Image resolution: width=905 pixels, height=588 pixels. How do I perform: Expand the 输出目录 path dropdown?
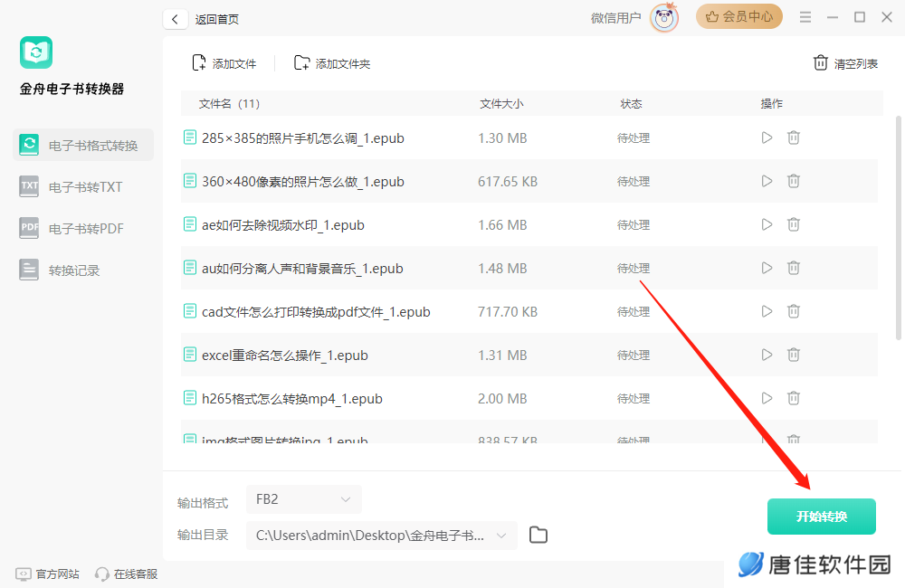click(382, 536)
